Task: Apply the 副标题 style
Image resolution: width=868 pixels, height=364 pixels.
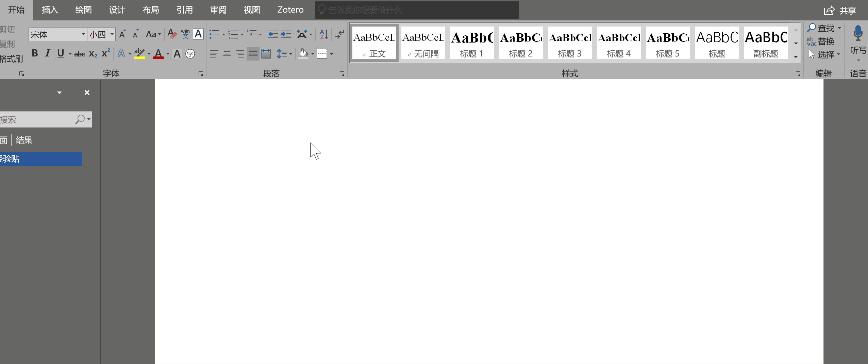Action: (x=766, y=43)
